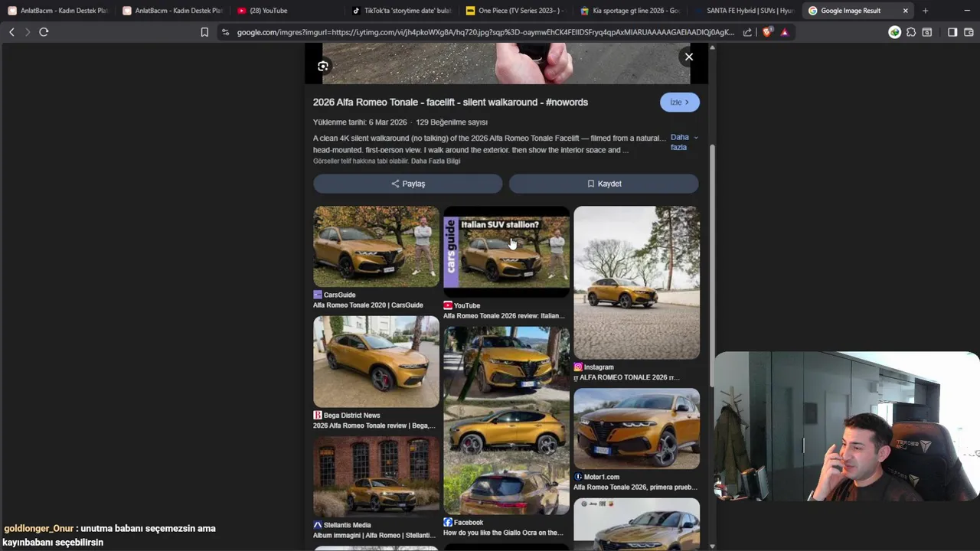Click the 129 Beğenilme sayısı text
The width and height of the screenshot is (980, 551).
[452, 122]
